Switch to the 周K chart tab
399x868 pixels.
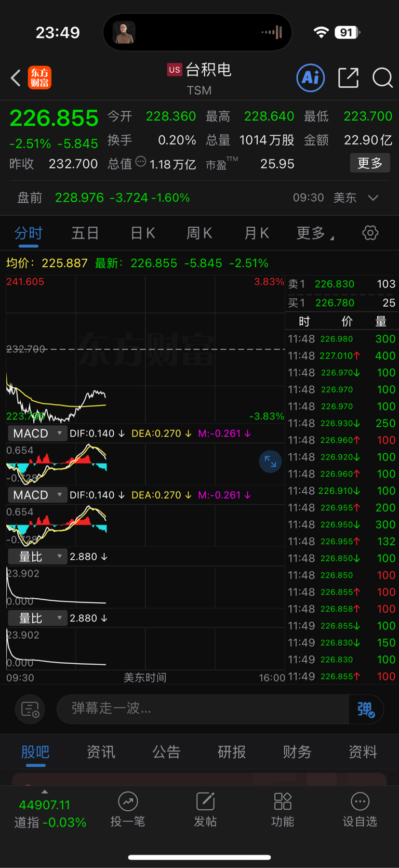[x=199, y=233]
